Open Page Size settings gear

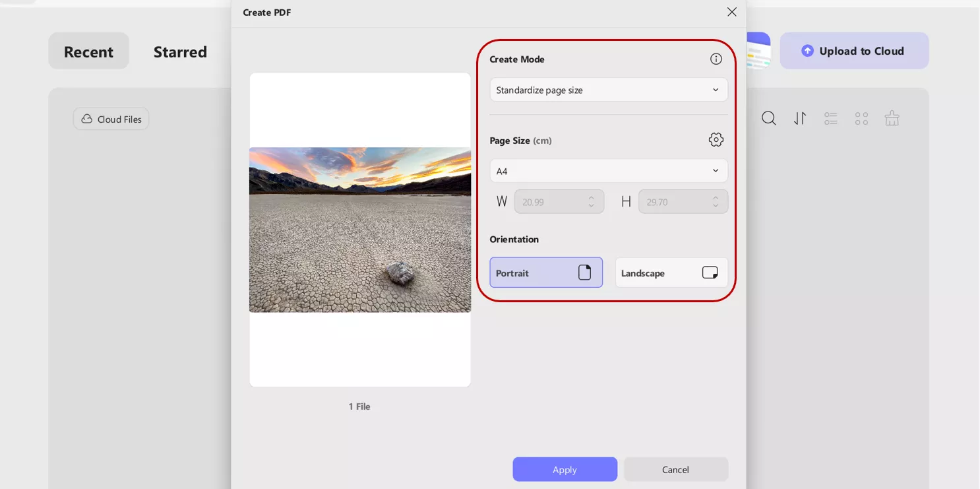[716, 139]
